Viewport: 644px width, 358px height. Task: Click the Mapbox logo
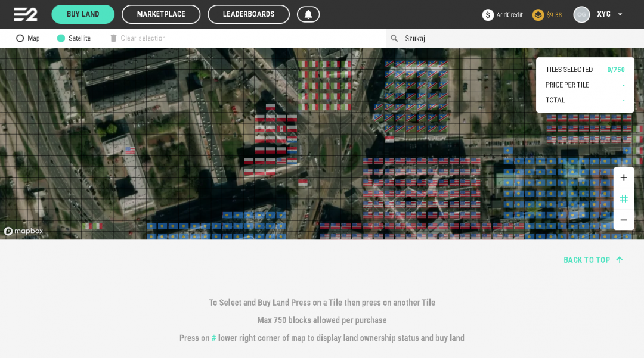(x=24, y=231)
